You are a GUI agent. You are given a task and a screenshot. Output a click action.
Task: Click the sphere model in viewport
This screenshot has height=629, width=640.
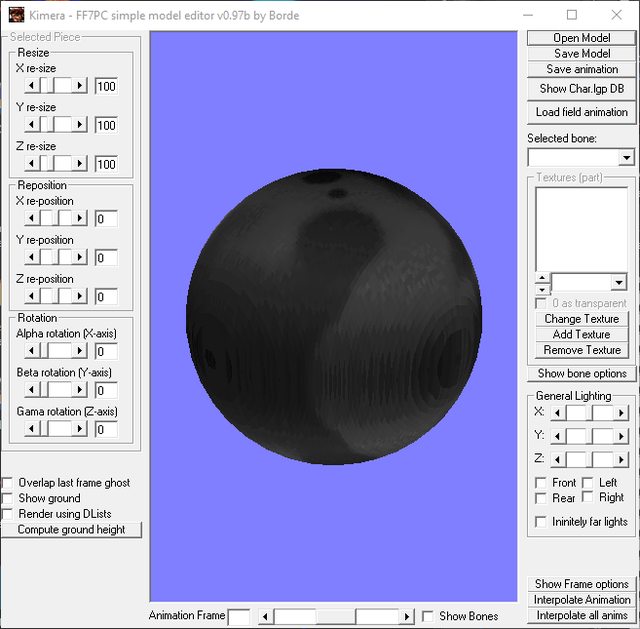point(334,316)
